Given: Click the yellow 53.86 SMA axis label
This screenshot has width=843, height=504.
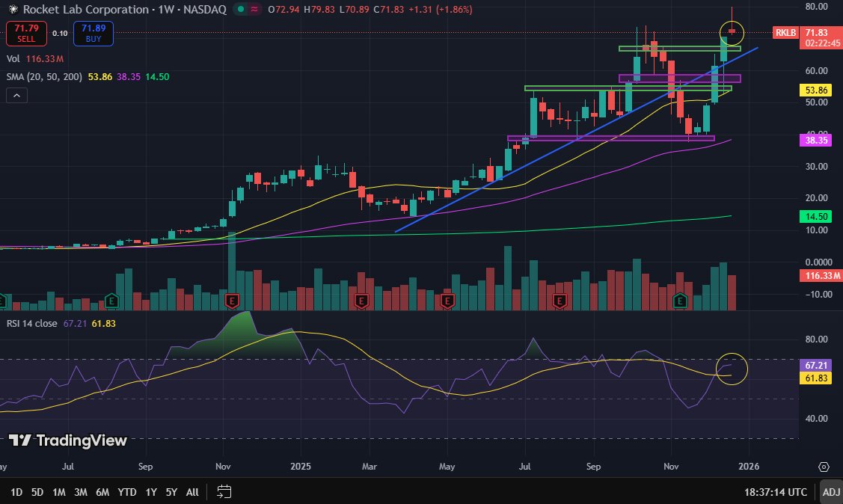Looking at the screenshot, I should pos(815,90).
